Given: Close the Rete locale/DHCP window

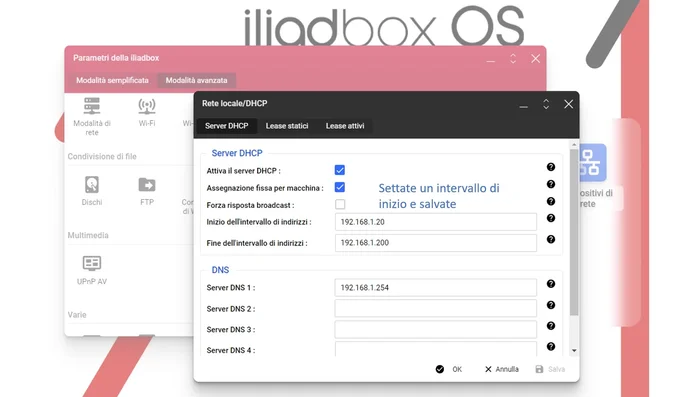Looking at the screenshot, I should [x=568, y=104].
